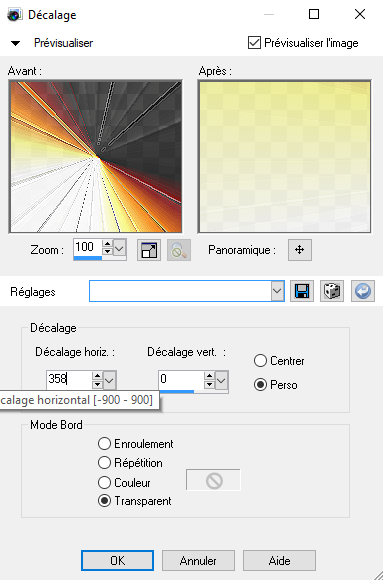Click the Zoom blue slider bar
Viewport: 383px width, 580px height.
pos(88,258)
